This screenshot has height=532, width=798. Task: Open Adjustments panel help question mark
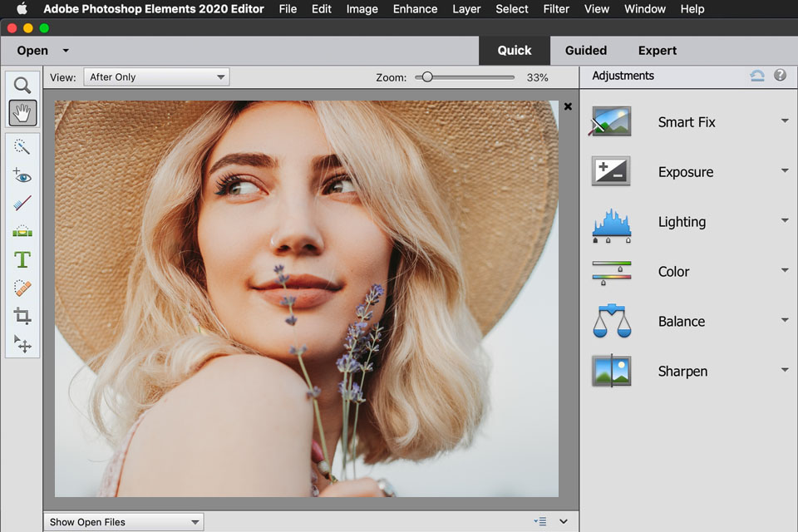point(780,76)
